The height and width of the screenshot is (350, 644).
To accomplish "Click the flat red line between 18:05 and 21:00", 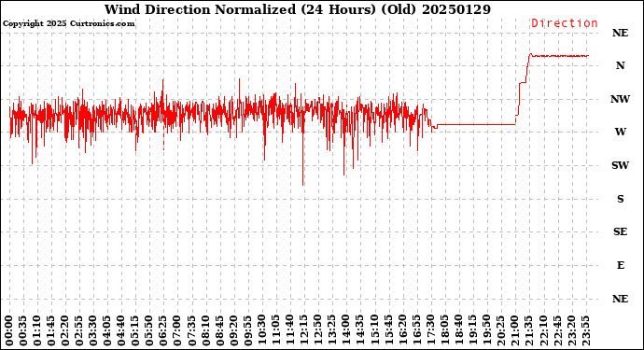I will click(476, 124).
